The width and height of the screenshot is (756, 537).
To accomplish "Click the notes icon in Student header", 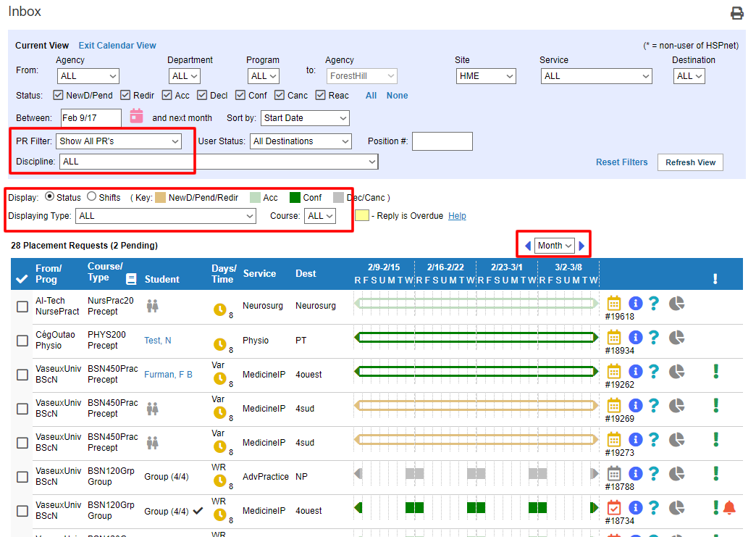I will click(130, 279).
